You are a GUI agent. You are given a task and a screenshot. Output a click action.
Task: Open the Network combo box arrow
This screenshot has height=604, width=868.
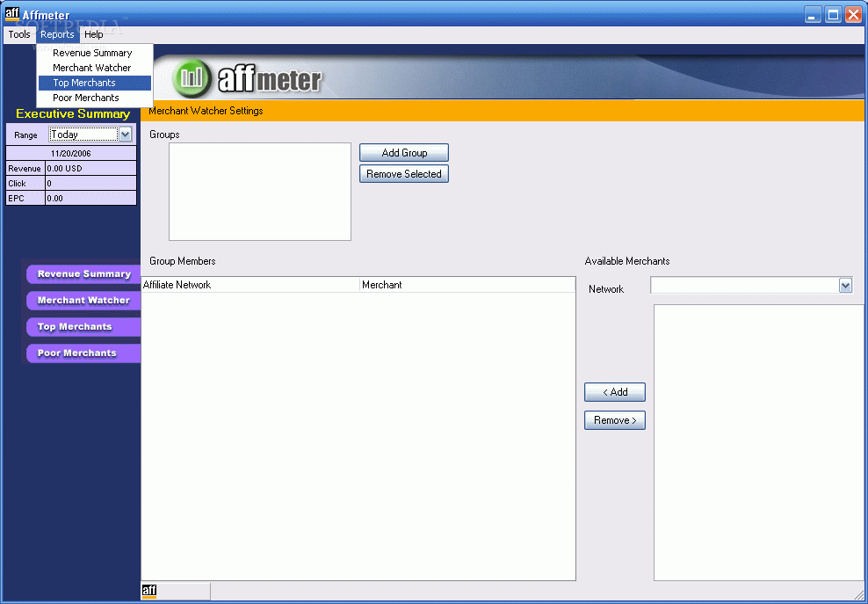tap(845, 286)
